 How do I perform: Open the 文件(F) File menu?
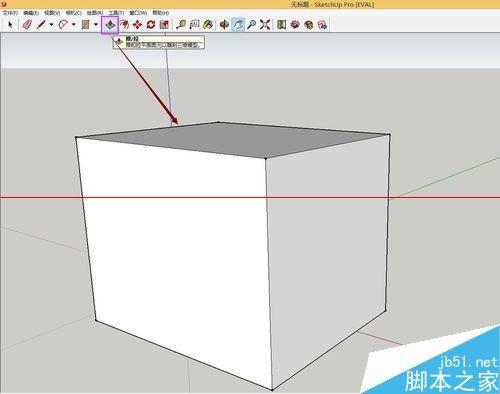pos(10,13)
